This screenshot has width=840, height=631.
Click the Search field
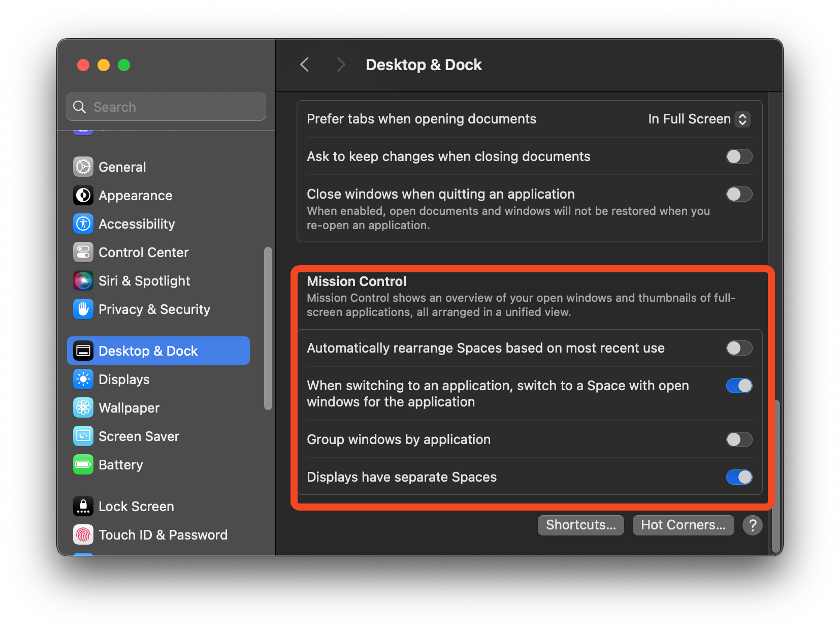click(166, 107)
